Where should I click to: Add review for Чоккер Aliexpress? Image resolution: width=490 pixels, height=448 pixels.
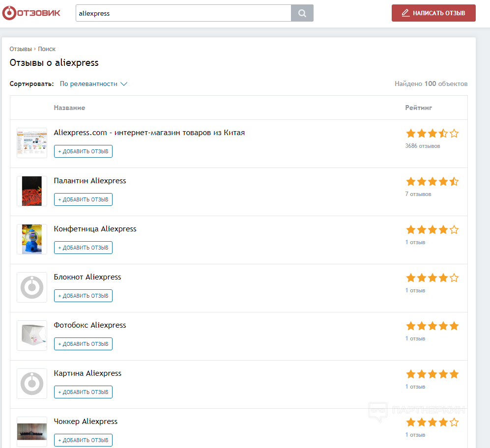coord(83,440)
